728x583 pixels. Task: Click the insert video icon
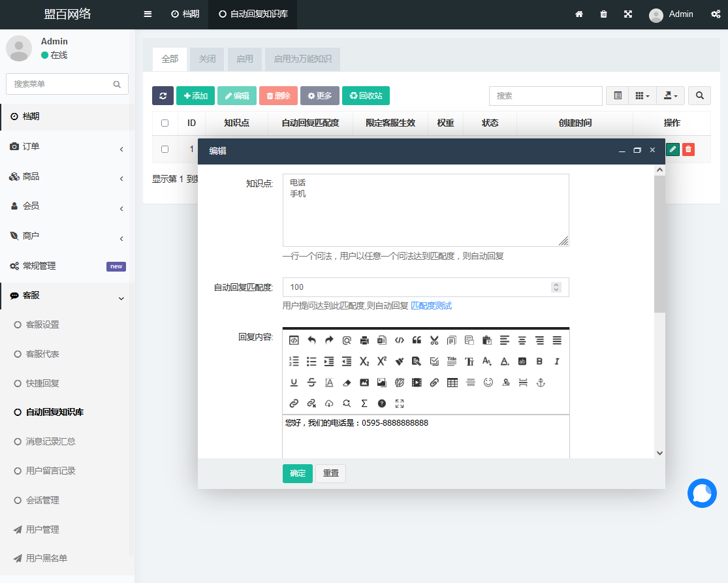[417, 383]
